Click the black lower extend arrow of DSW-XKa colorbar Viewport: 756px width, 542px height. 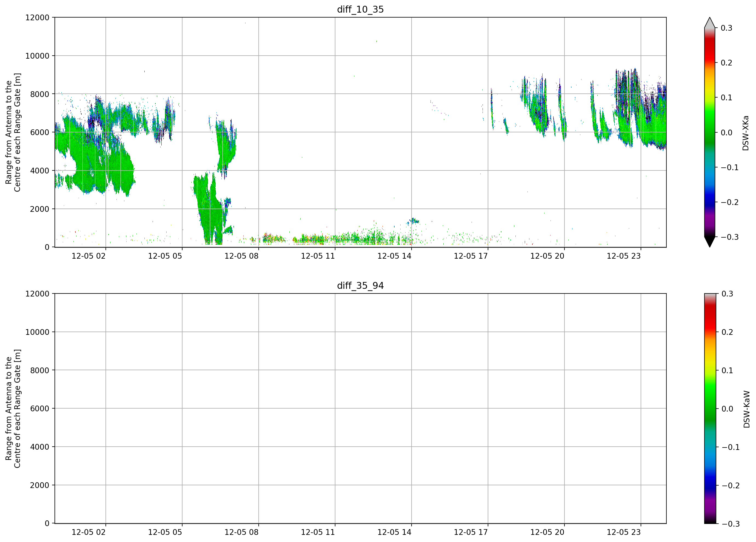click(710, 242)
